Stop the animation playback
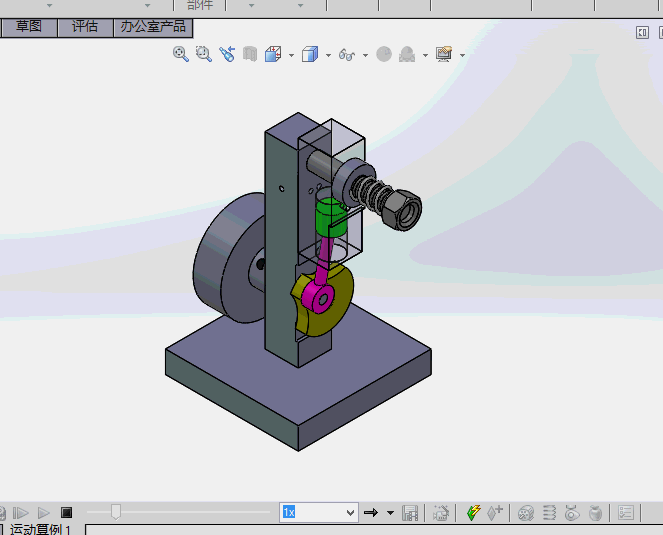The height and width of the screenshot is (535, 663). [x=66, y=513]
